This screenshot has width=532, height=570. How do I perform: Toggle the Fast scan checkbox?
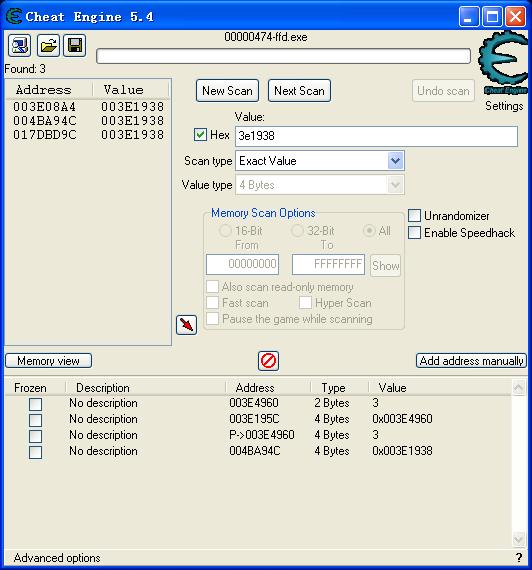click(212, 302)
